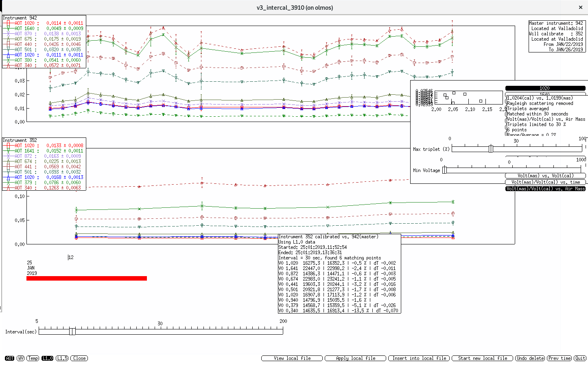Viewport: 588px width, 366px height.
Task: Click the Instrument 352 legend title
Action: point(20,140)
